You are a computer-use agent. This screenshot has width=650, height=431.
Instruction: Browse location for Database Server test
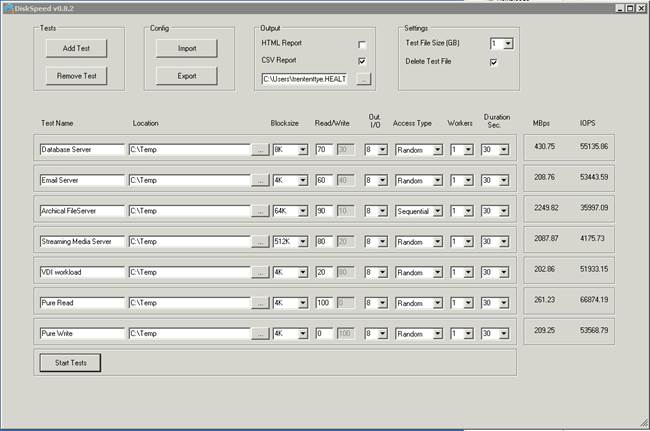(259, 150)
